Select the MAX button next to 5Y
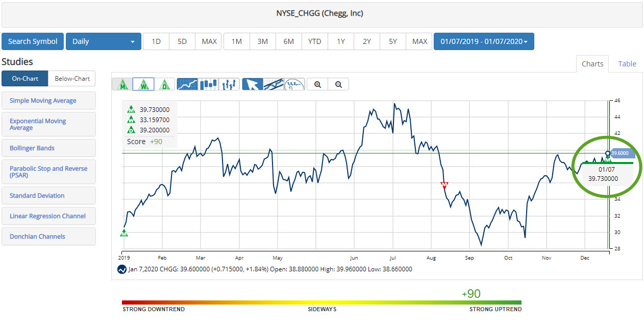 click(x=419, y=41)
